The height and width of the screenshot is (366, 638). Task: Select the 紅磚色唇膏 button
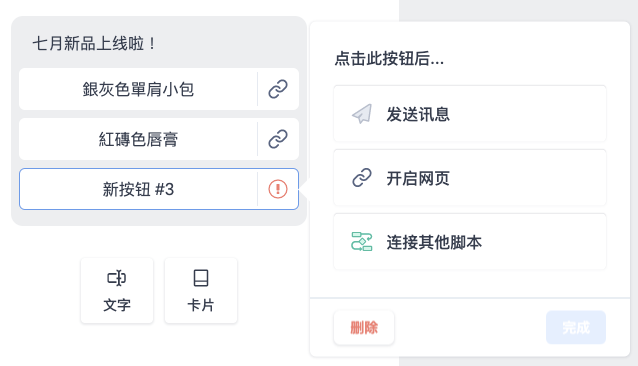pyautogui.click(x=138, y=139)
